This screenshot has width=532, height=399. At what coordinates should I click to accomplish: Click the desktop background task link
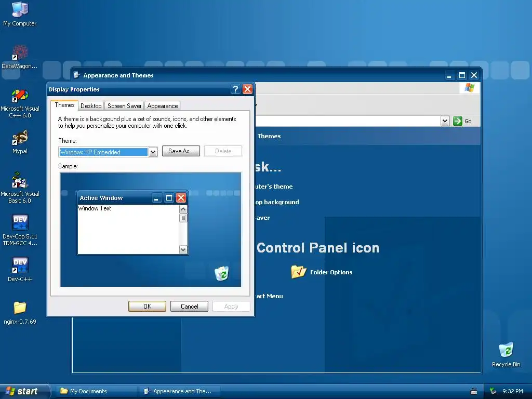(x=277, y=202)
